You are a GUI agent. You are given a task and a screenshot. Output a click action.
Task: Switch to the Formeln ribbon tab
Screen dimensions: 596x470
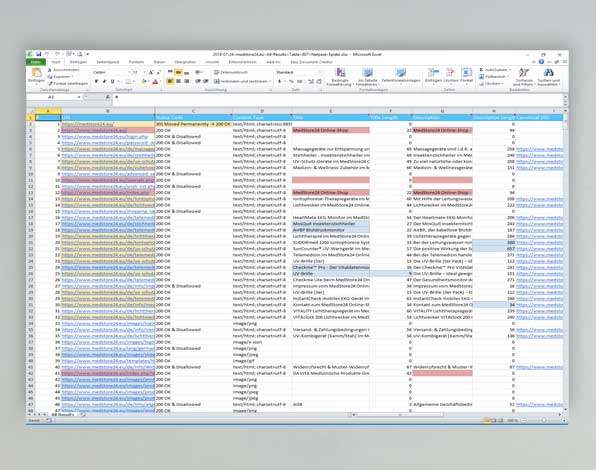point(136,62)
